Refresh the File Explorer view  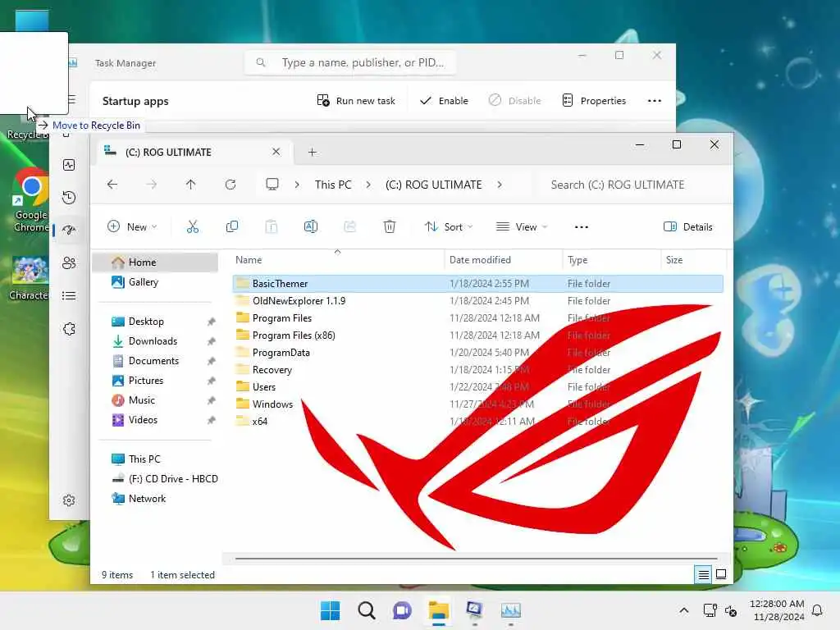(231, 185)
